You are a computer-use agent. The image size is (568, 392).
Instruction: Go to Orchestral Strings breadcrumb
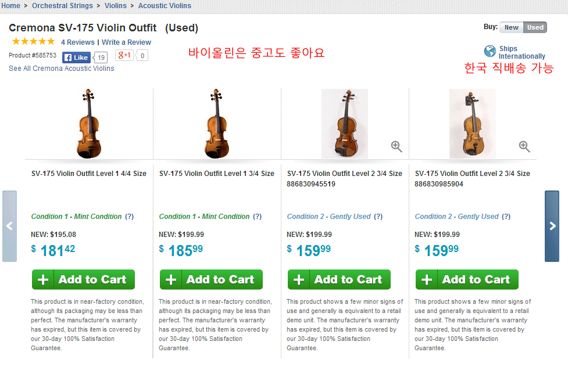pyautogui.click(x=62, y=6)
